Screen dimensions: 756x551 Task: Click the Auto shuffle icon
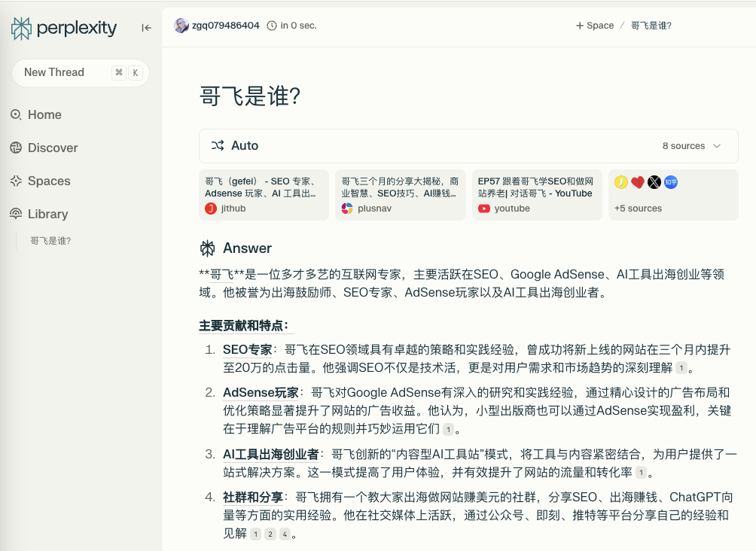pos(218,145)
